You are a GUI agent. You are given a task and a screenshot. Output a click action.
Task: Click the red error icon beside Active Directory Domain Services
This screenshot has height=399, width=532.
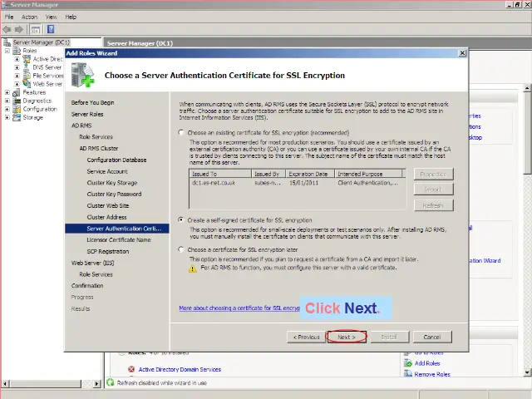point(131,369)
